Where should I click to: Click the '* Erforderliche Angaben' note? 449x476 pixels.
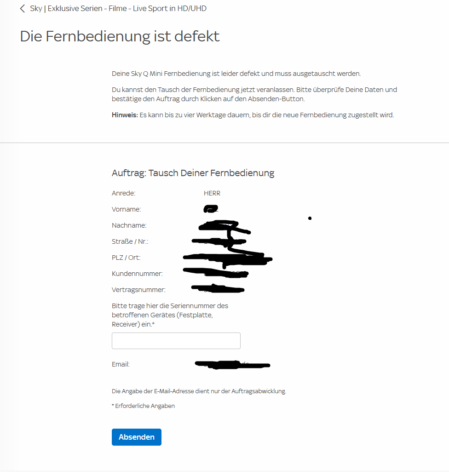143,406
